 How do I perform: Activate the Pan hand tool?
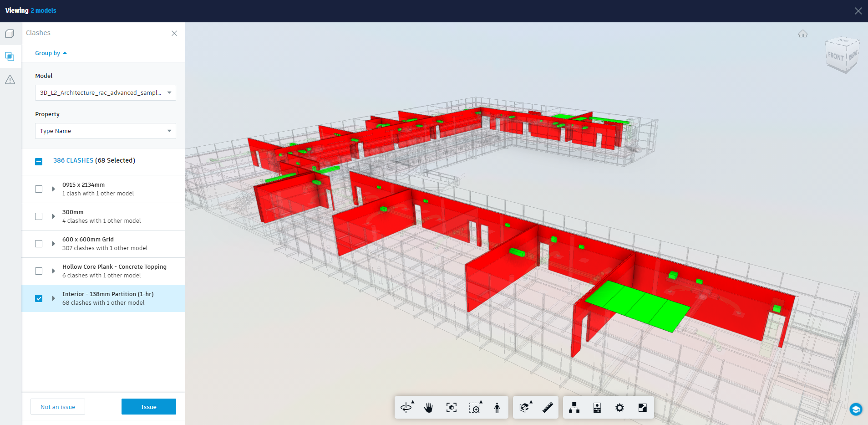point(428,407)
